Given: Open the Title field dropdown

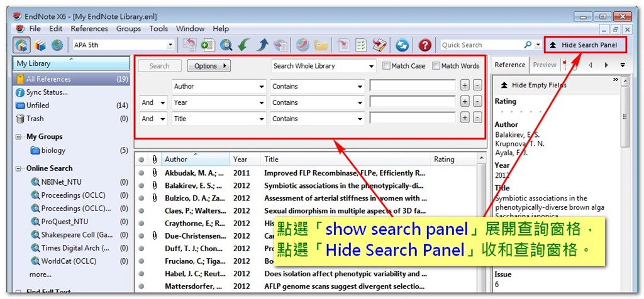Looking at the screenshot, I should pyautogui.click(x=262, y=119).
